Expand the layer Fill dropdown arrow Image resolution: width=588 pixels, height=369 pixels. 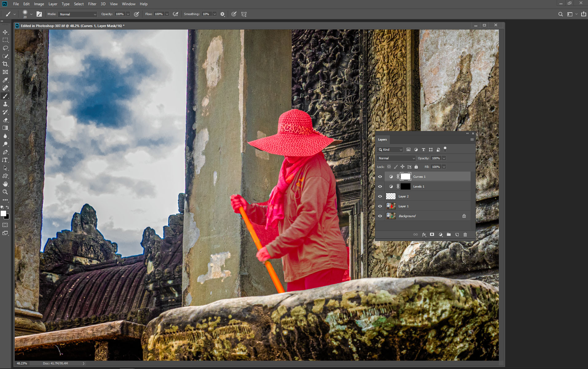444,167
